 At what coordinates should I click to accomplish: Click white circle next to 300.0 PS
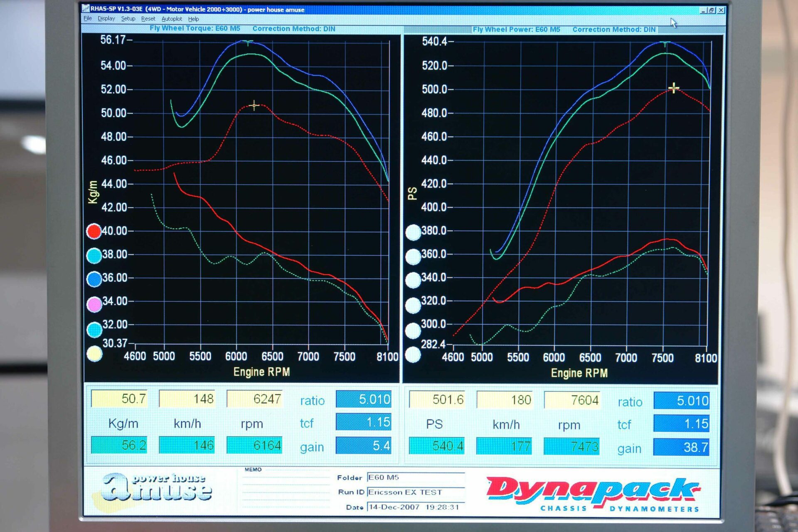(x=413, y=330)
